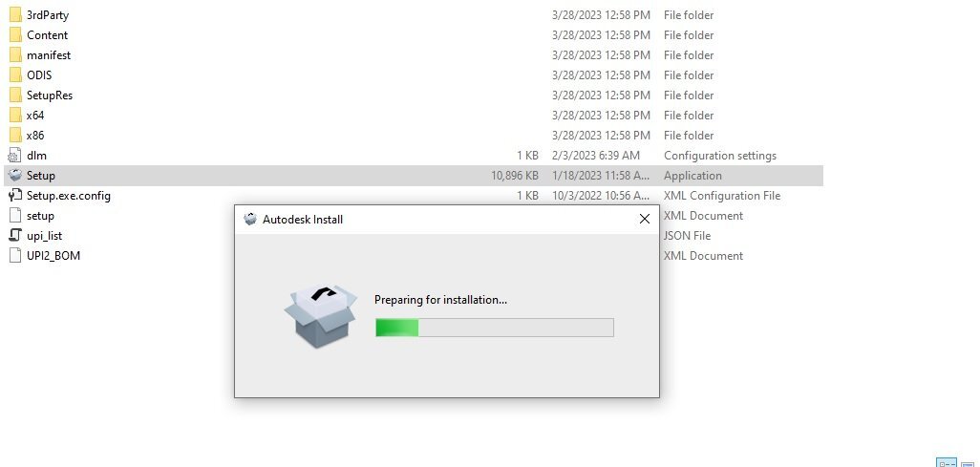Viewport: 980px width, 467px height.
Task: Click the dlm configuration settings icon
Action: [x=15, y=156]
